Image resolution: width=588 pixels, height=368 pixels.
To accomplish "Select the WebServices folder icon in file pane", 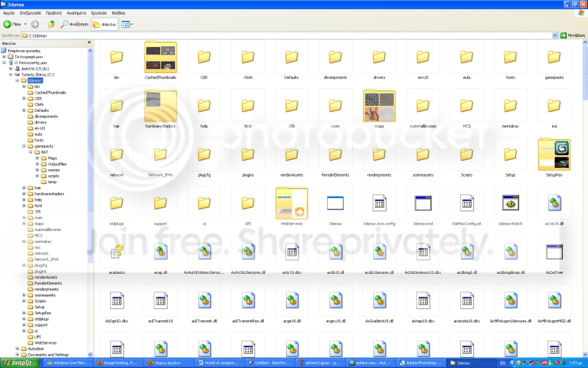I will tap(292, 203).
